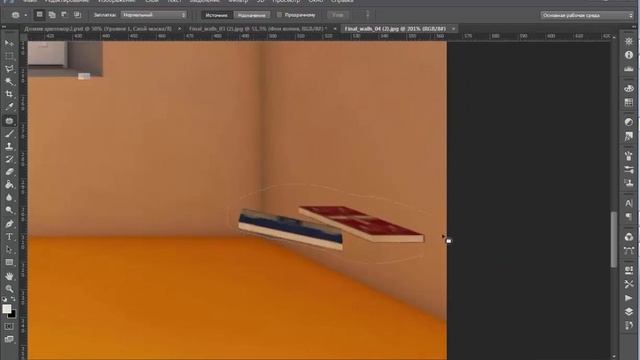Screen dimensions: 640x360
Task: Close the Final_walls_03 document tab
Action: click(x=335, y=29)
